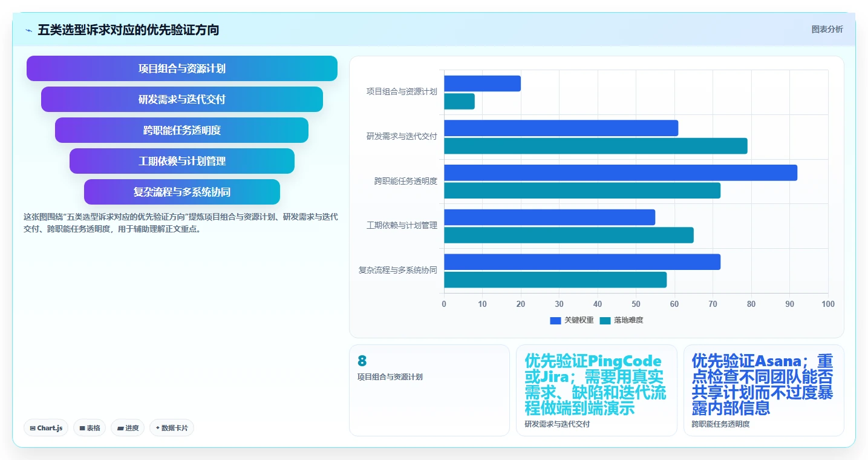
Task: Click 关键权重 bar for 工期依赖与计划管理
Action: coord(549,217)
